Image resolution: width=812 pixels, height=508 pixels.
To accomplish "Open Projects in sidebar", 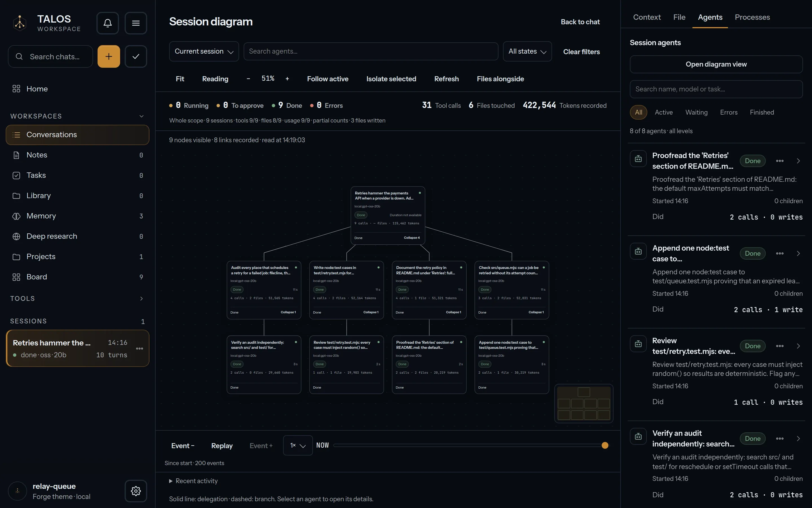I will coord(78,257).
